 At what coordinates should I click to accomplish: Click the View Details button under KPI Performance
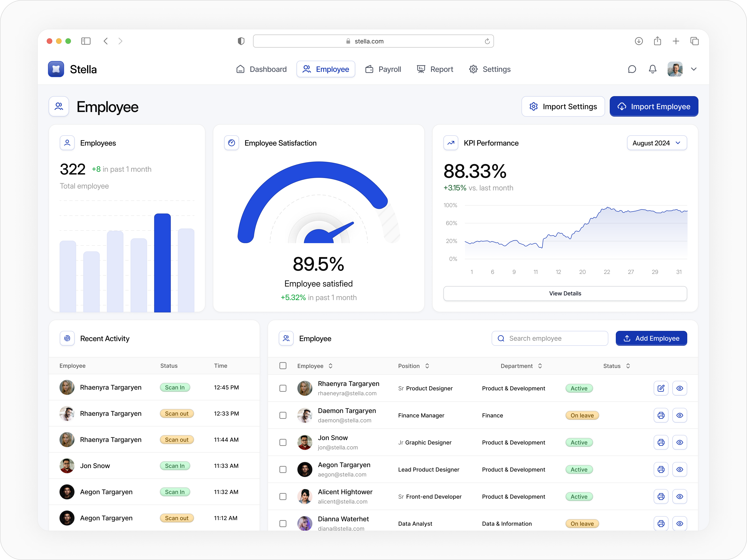(x=565, y=293)
